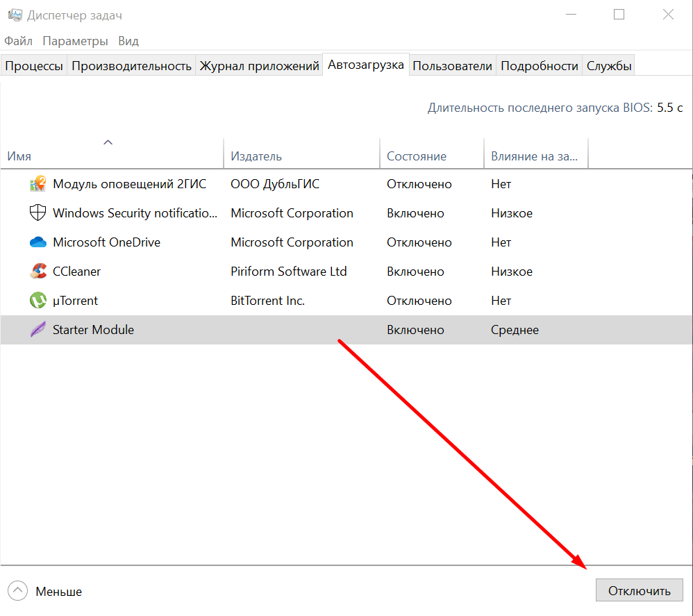Click Нет impact of OneDrive

501,242
